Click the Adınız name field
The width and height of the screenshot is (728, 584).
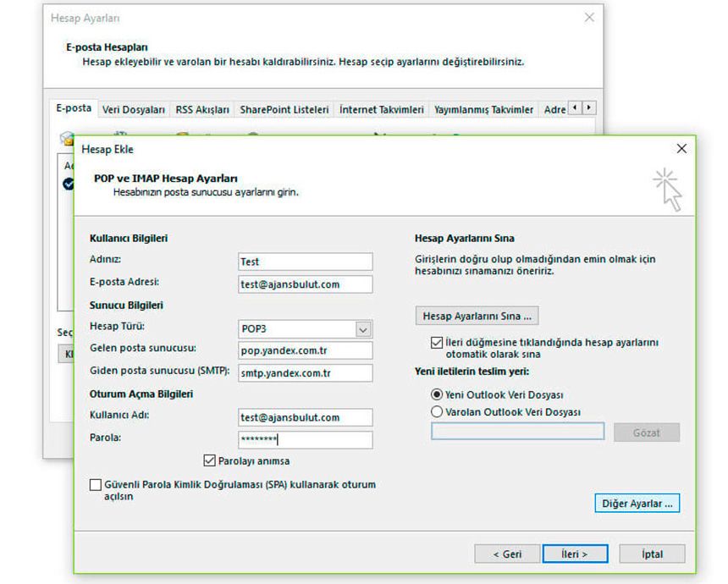pyautogui.click(x=305, y=262)
